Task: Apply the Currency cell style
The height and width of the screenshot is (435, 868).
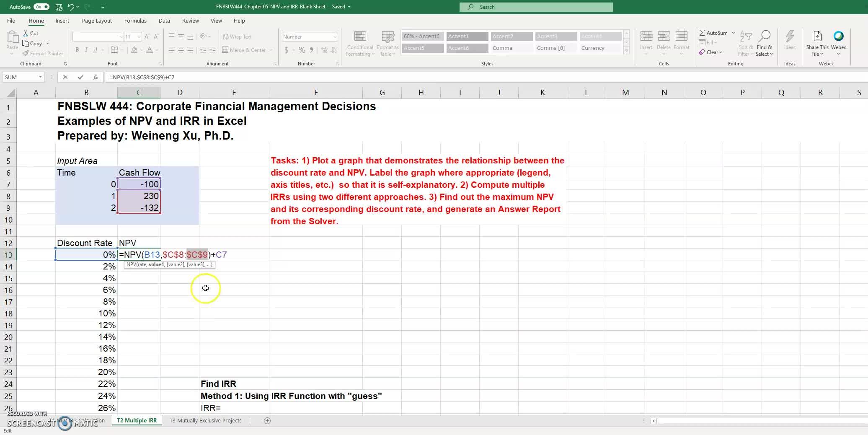Action: pyautogui.click(x=600, y=48)
